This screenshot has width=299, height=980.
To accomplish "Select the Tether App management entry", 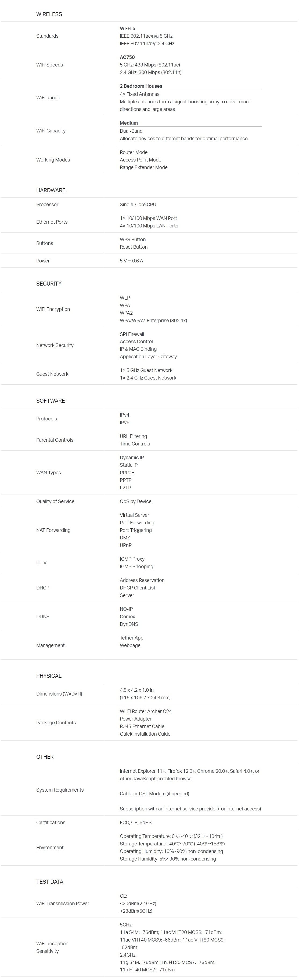I will click(131, 638).
